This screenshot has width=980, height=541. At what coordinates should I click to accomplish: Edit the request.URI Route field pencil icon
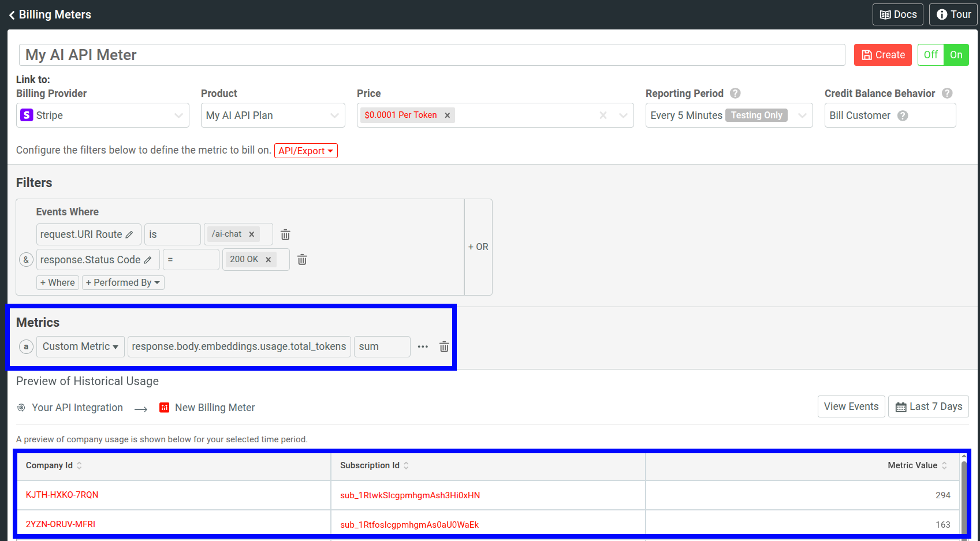(x=129, y=234)
